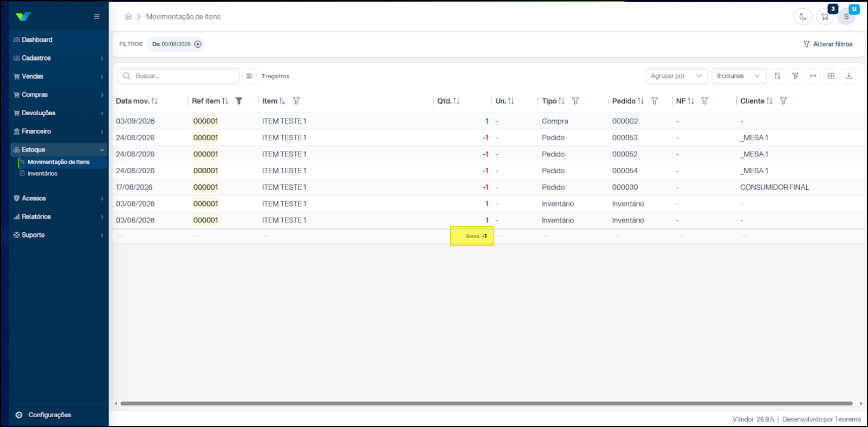Open the user avatar menu
Image resolution: width=868 pixels, height=427 pixels.
tap(846, 17)
